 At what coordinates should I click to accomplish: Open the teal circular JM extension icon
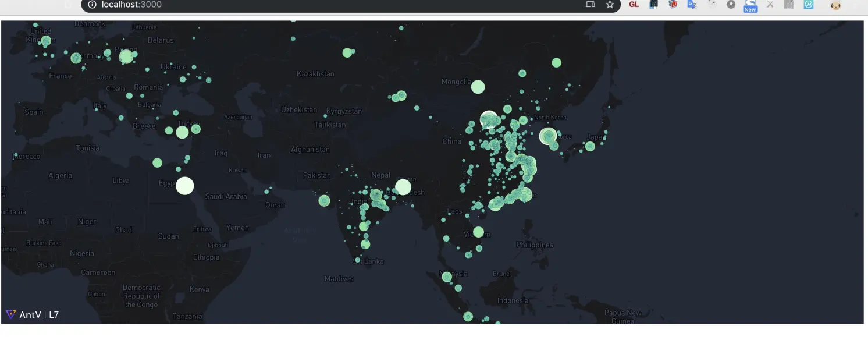pyautogui.click(x=809, y=5)
